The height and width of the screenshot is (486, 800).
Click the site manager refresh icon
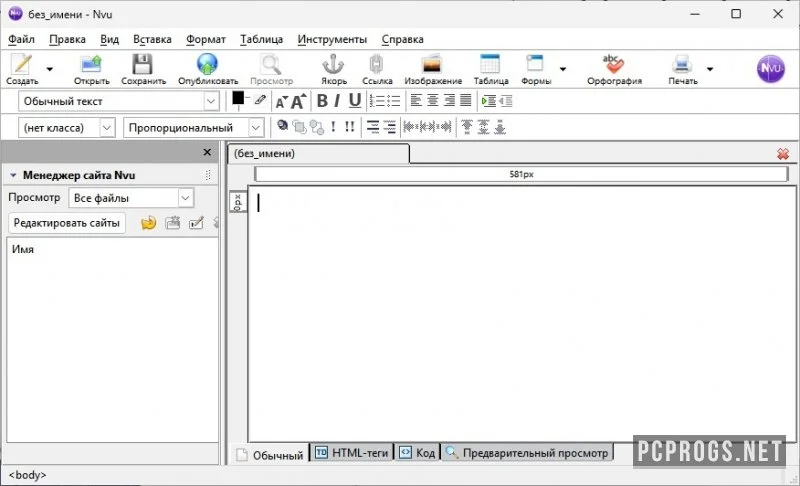tap(148, 223)
